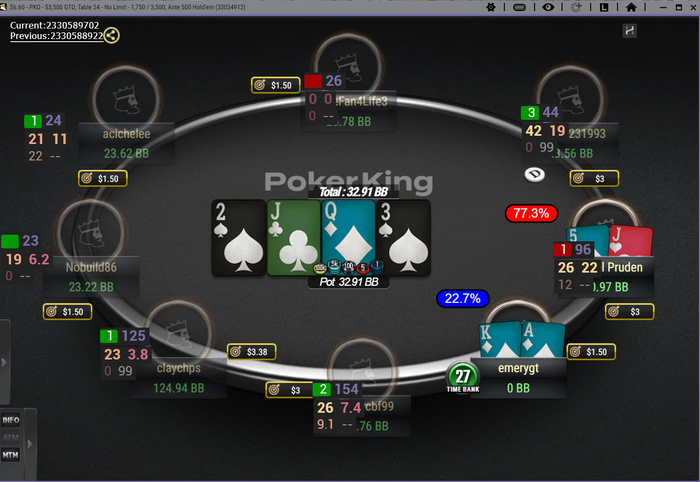700x482 pixels.
Task: Toggle the eye visibility icon
Action: [548, 7]
